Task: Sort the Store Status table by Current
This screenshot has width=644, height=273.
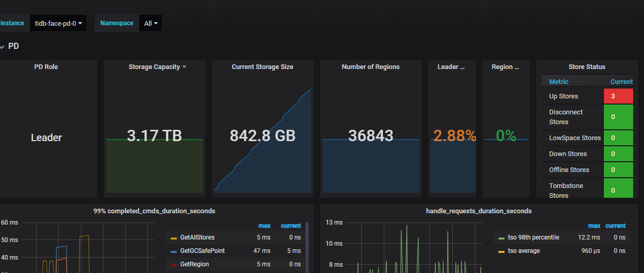Action: 621,81
